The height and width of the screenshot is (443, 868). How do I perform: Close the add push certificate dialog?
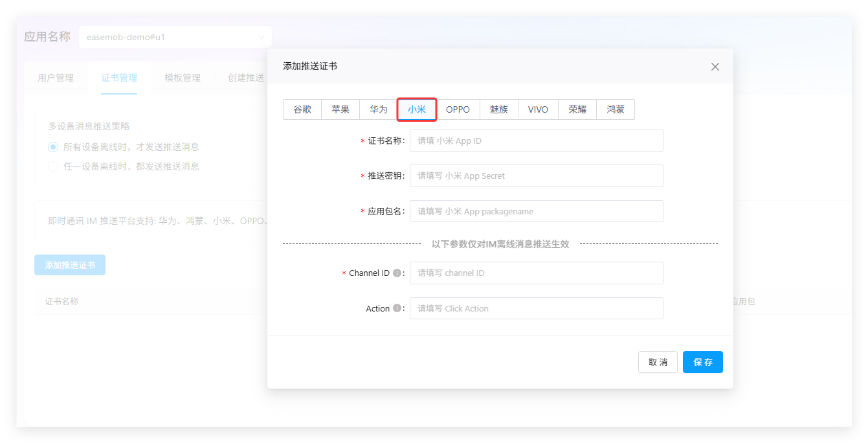[715, 67]
